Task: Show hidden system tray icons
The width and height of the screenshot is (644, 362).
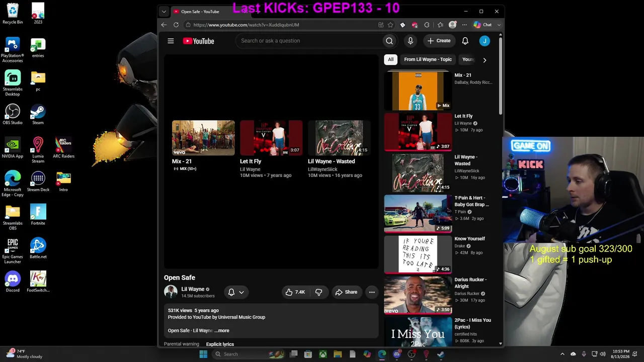Action: (562, 354)
